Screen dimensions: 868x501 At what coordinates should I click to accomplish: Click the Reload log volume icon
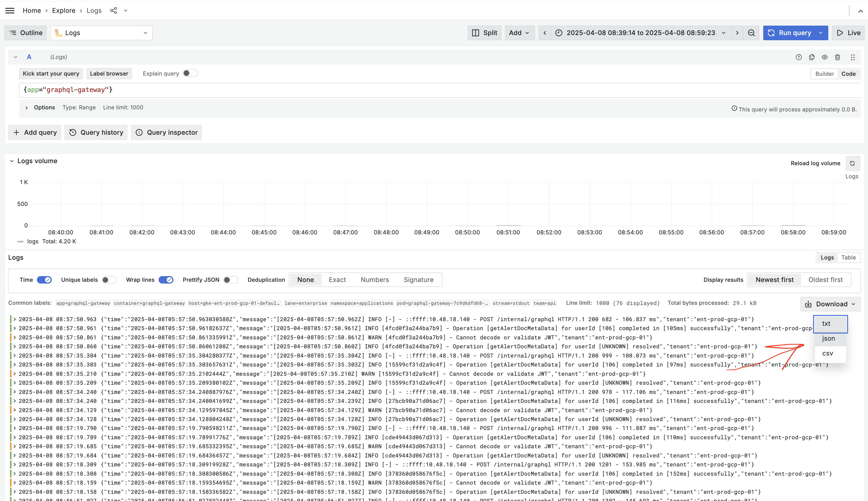click(852, 163)
